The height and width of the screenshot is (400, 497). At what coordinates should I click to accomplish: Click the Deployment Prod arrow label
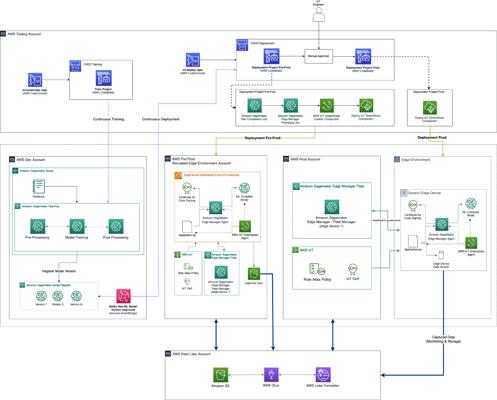(x=432, y=137)
